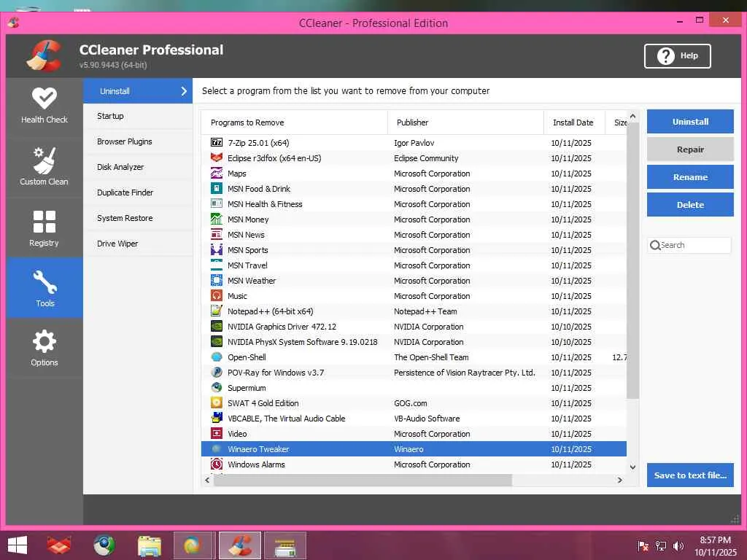747x560 pixels.
Task: Click the Delete button
Action: point(690,204)
